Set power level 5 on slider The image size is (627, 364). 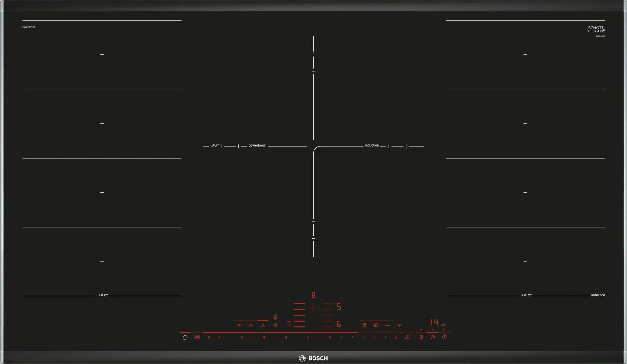[x=308, y=337]
